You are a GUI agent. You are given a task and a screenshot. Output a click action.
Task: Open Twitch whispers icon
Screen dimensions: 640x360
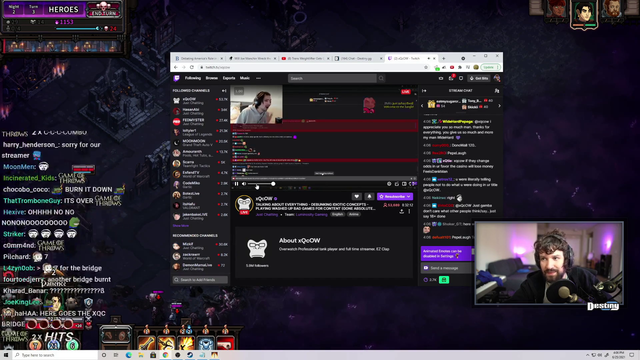point(461,78)
